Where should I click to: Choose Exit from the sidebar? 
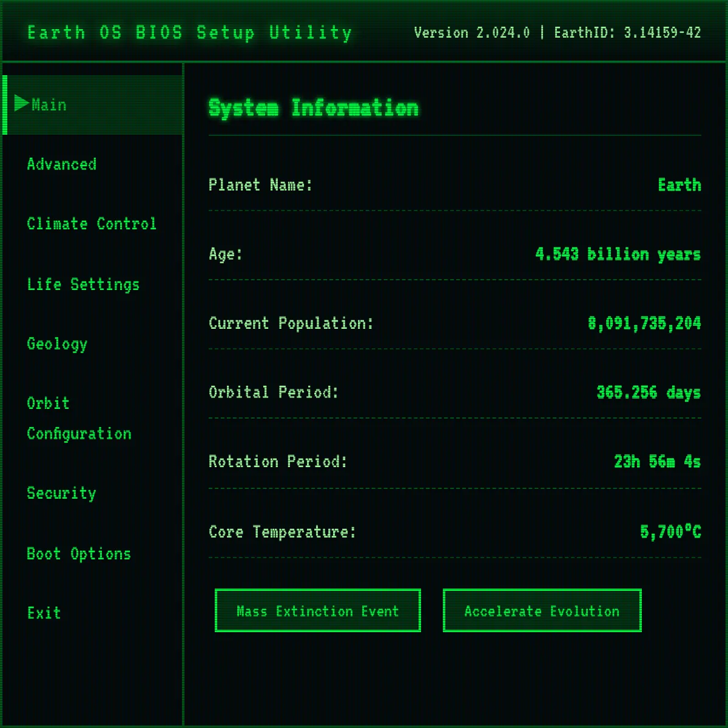point(93,613)
